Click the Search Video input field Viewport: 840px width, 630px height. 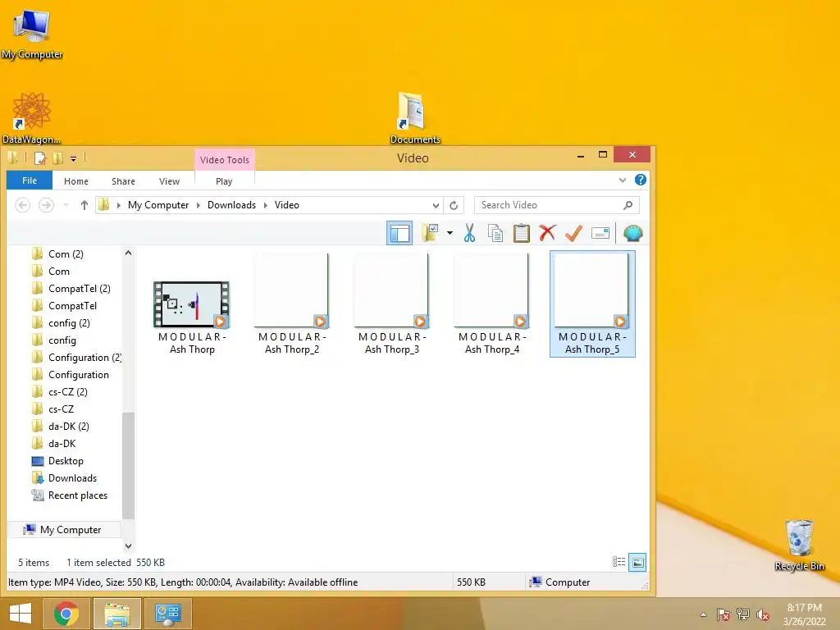pyautogui.click(x=557, y=205)
